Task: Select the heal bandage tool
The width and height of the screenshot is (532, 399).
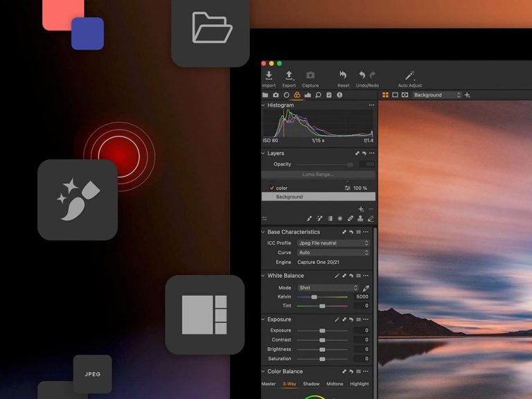Action: click(351, 219)
